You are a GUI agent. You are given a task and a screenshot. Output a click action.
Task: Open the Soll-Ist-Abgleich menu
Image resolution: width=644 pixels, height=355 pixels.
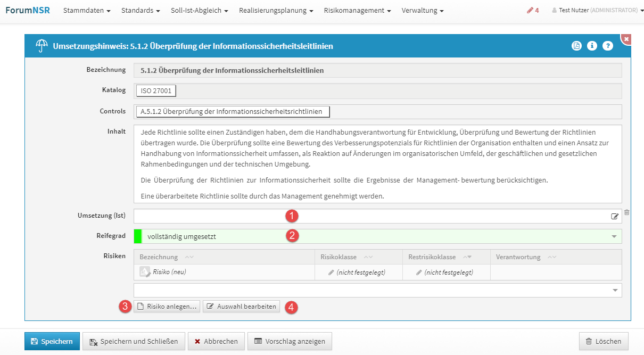pyautogui.click(x=200, y=11)
